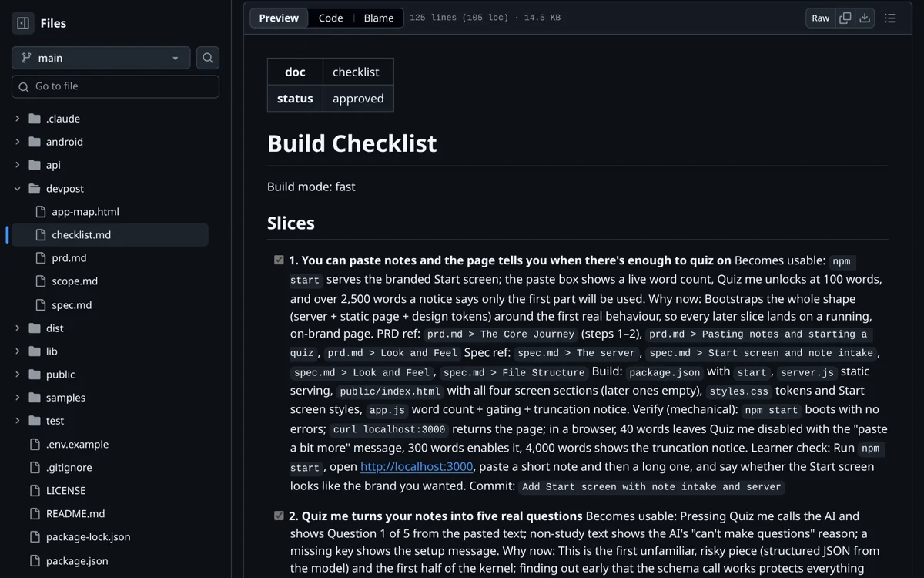
Task: Open scope.md in the file tree
Action: 75,281
